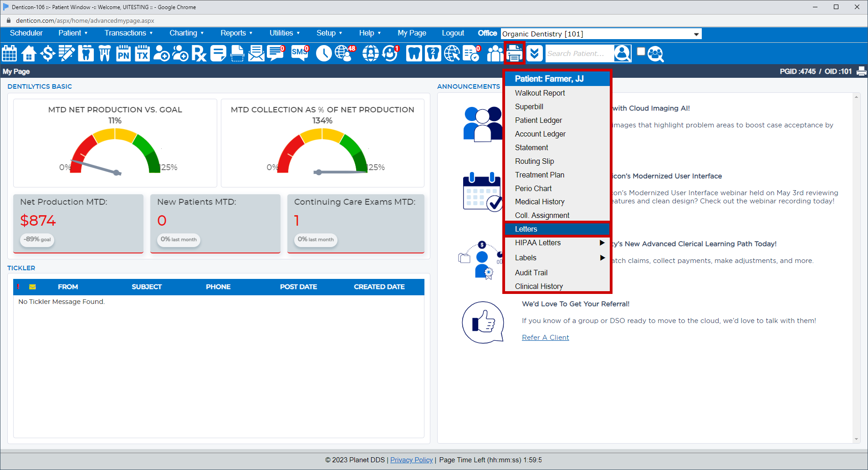Click the globe with cursor icon

(452, 54)
